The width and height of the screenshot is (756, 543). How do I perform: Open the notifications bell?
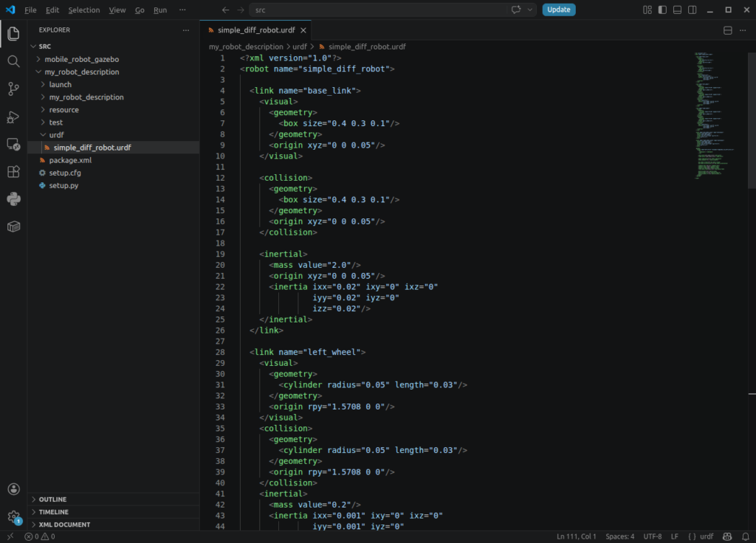pyautogui.click(x=746, y=536)
